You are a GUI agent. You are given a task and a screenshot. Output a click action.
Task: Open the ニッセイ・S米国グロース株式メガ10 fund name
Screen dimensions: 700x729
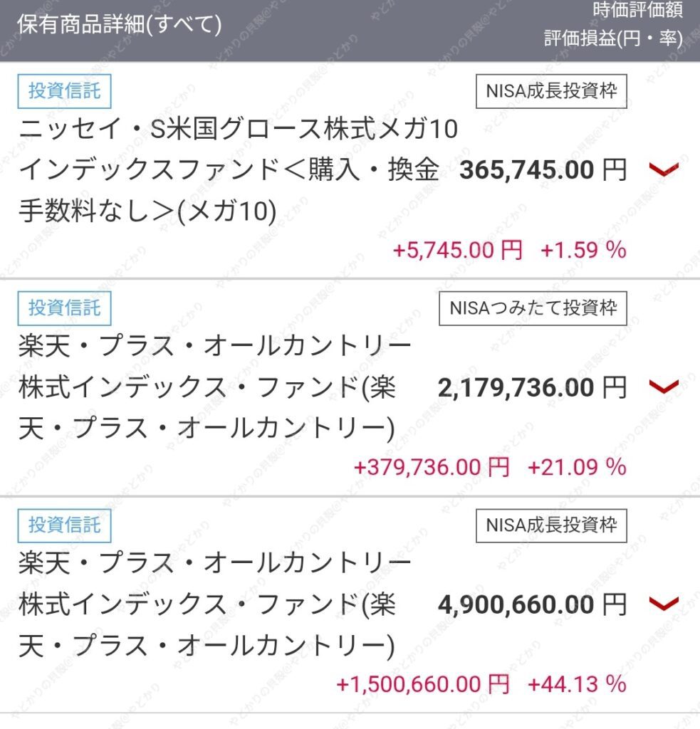[229, 169]
